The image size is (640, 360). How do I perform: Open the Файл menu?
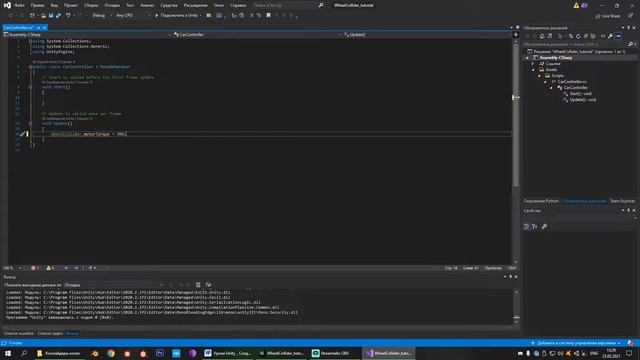pyautogui.click(x=19, y=5)
